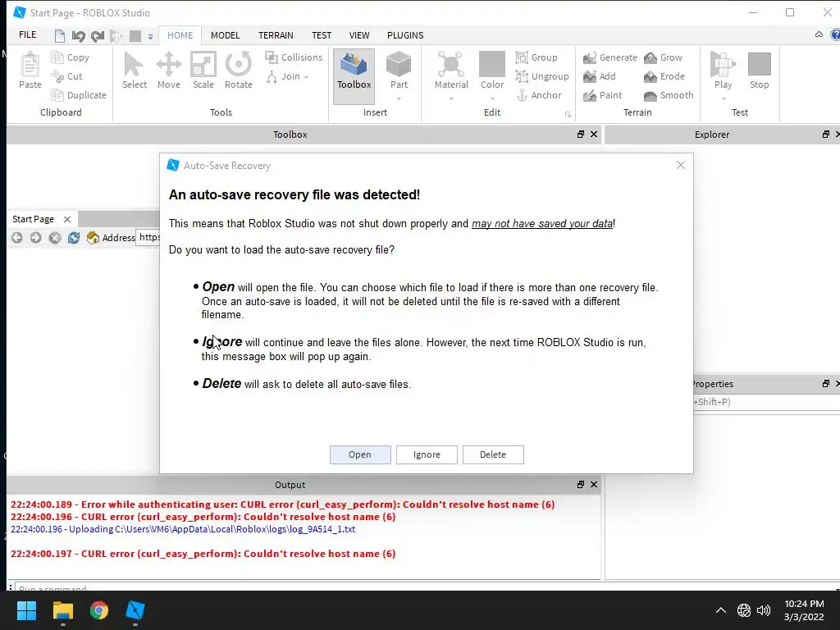Click the terrain Grow tool

(x=663, y=57)
